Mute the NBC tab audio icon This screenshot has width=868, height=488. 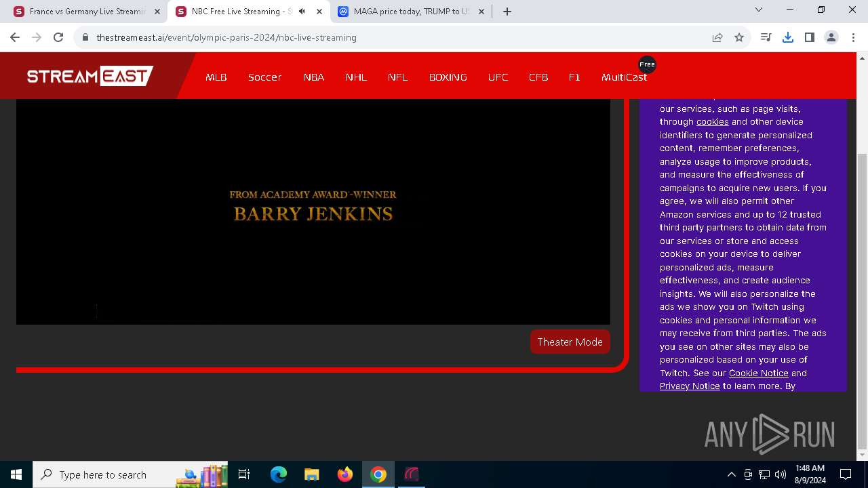click(302, 12)
